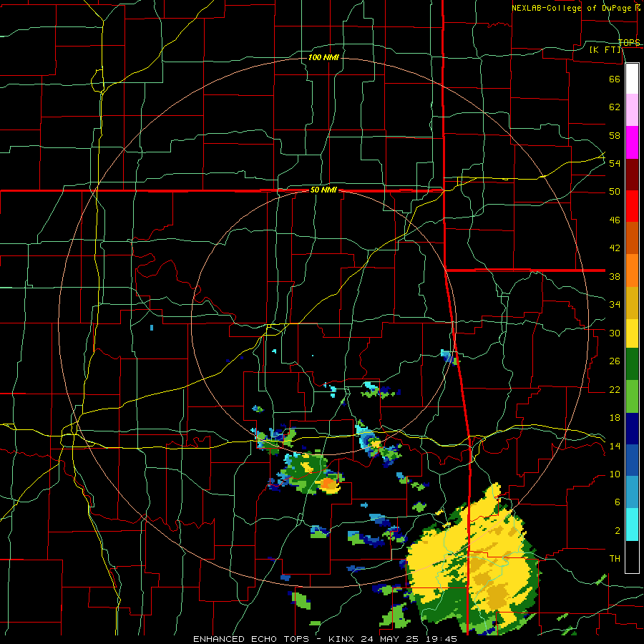Click the dark orange legend swatch
The image size is (644, 644).
pos(632,238)
